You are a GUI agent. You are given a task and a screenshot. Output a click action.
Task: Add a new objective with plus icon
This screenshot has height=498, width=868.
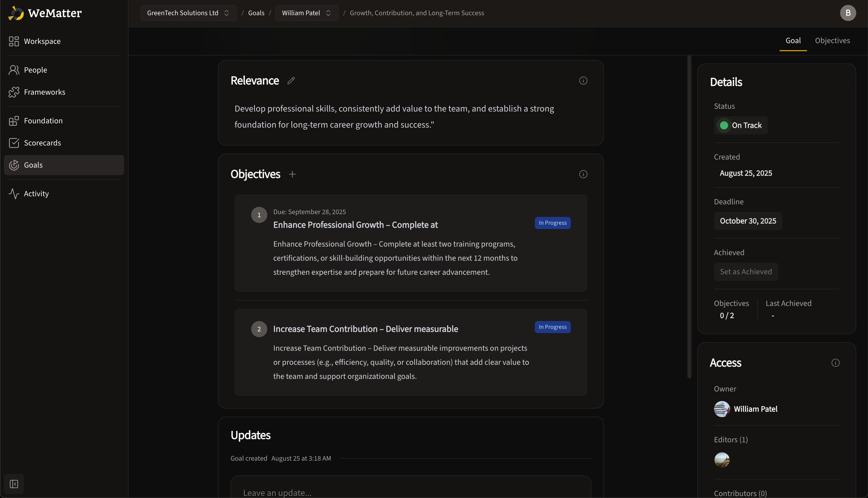pos(292,174)
